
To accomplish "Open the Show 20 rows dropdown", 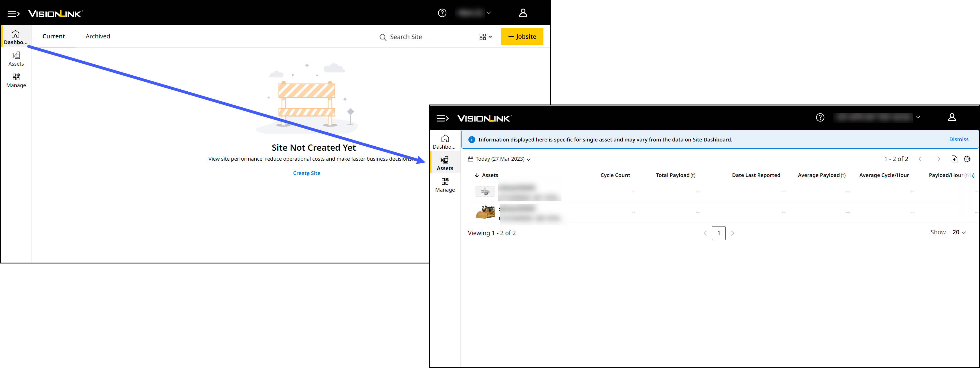I will pos(959,232).
